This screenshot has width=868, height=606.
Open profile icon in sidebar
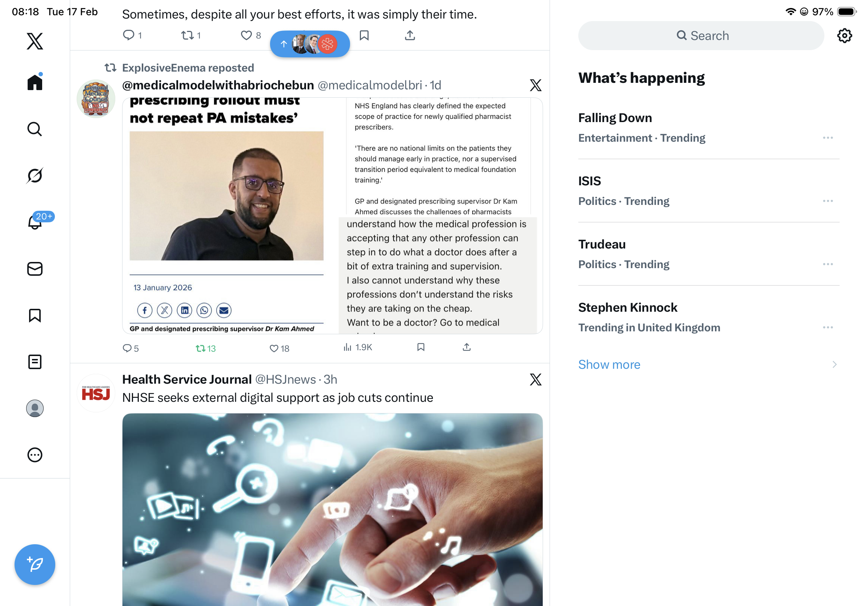pos(35,408)
